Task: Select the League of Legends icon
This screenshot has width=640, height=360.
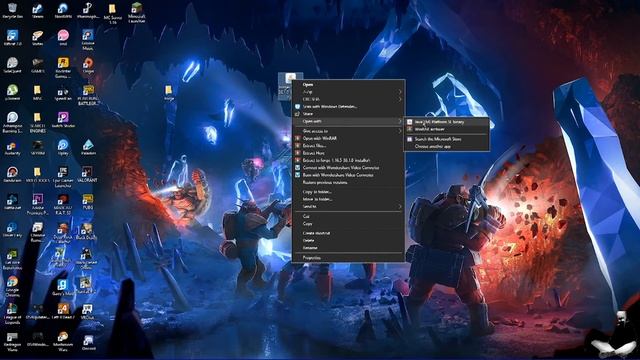Action: (12, 313)
